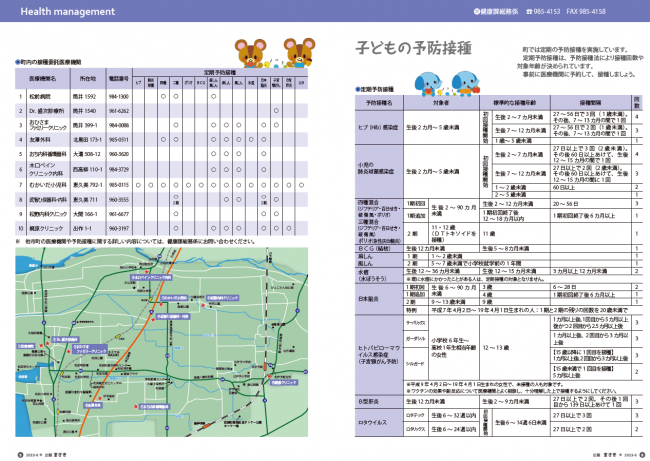Screen dimensions: 650x461
Task: Click the "標準的な接種年齢" column header
Action: coord(514,102)
